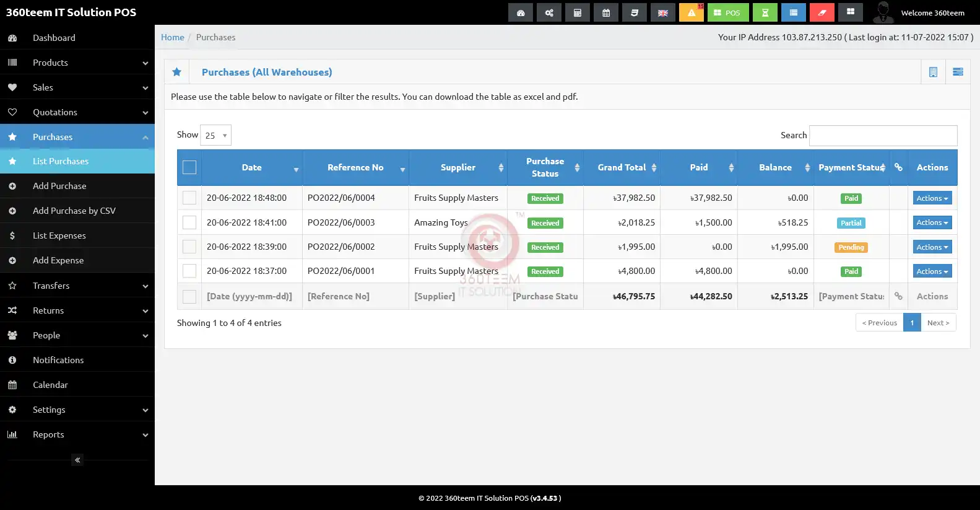Open Add Expense in sidebar

click(x=77, y=260)
